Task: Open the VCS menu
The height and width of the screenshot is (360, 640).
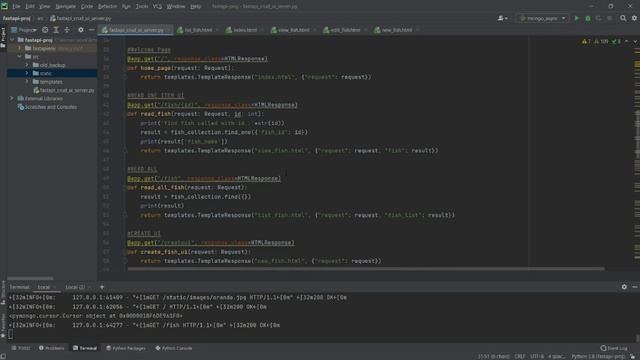Action: point(157,7)
